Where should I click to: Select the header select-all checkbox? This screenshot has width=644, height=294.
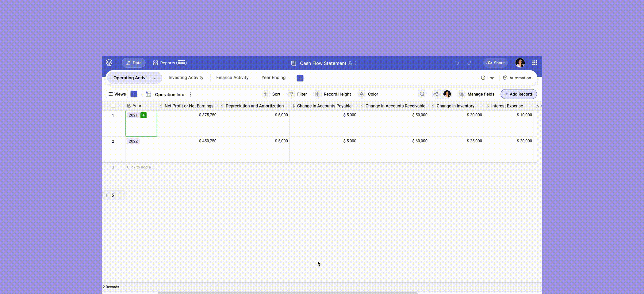pyautogui.click(x=113, y=106)
